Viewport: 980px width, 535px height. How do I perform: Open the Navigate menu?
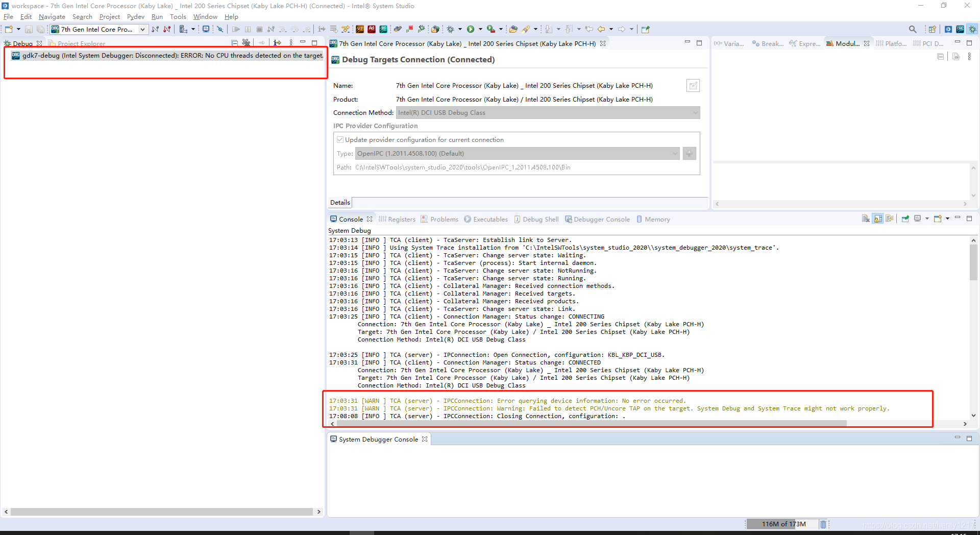[52, 17]
